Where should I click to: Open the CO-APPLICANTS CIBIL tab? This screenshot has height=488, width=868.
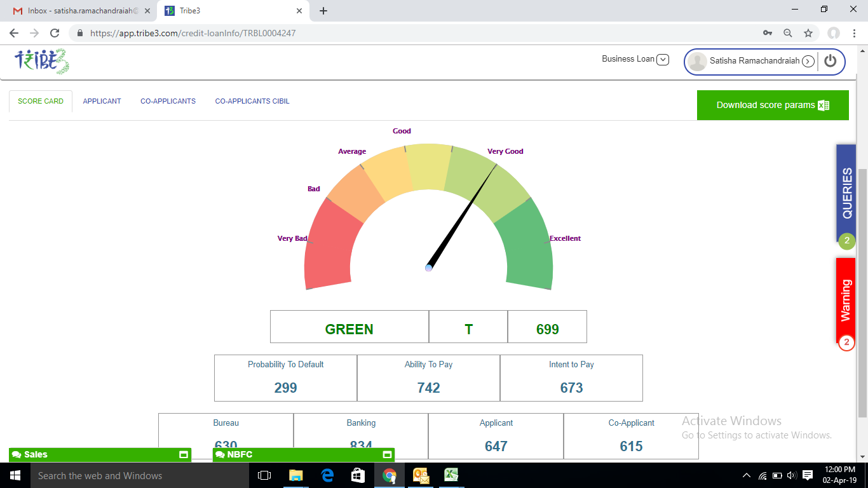tap(252, 101)
